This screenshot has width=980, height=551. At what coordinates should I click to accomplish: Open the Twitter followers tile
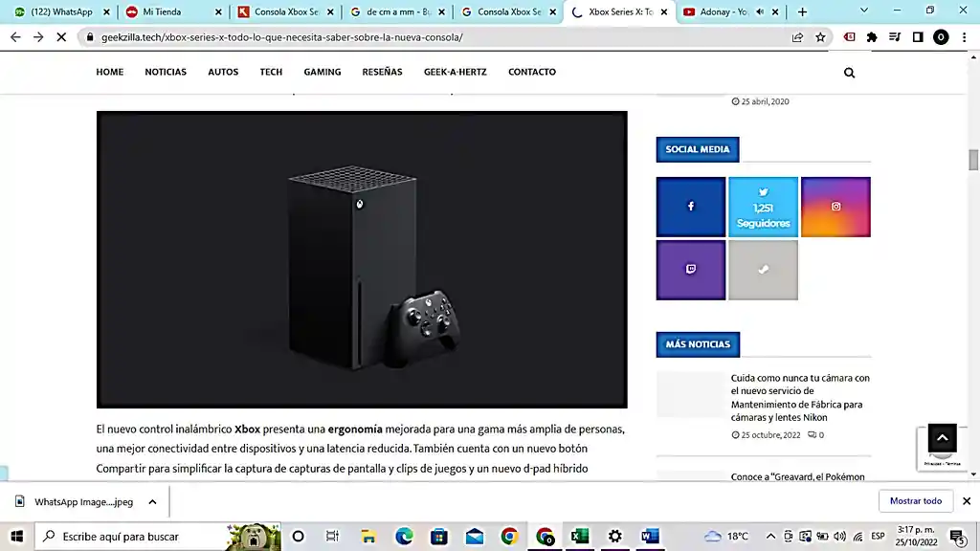(763, 207)
